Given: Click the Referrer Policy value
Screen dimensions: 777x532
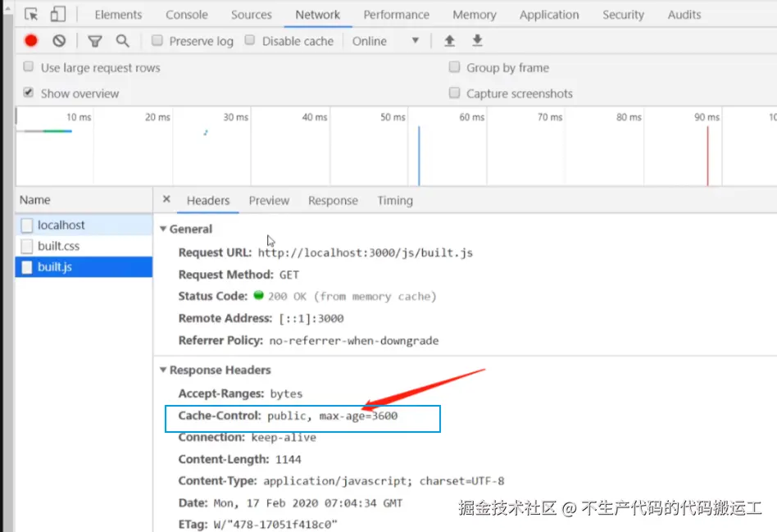Looking at the screenshot, I should coord(354,341).
